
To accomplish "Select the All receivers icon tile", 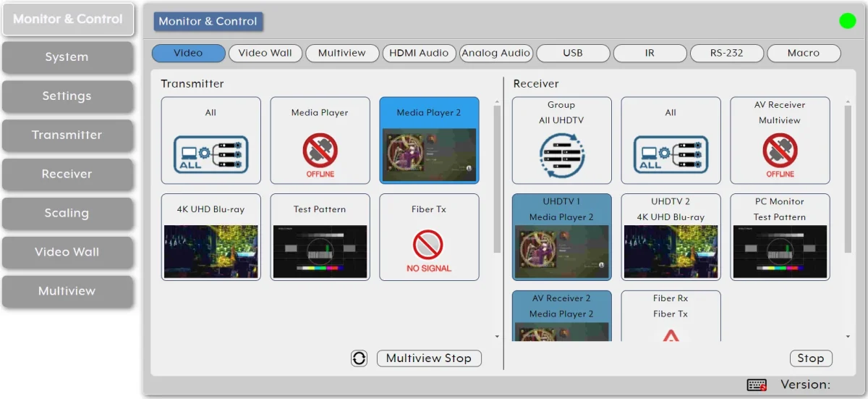I will click(x=671, y=154).
